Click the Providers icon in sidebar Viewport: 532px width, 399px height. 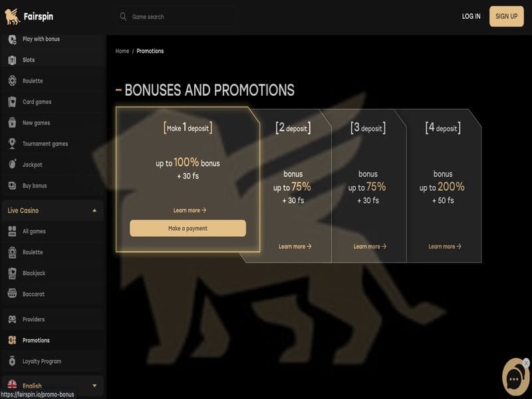click(x=12, y=319)
